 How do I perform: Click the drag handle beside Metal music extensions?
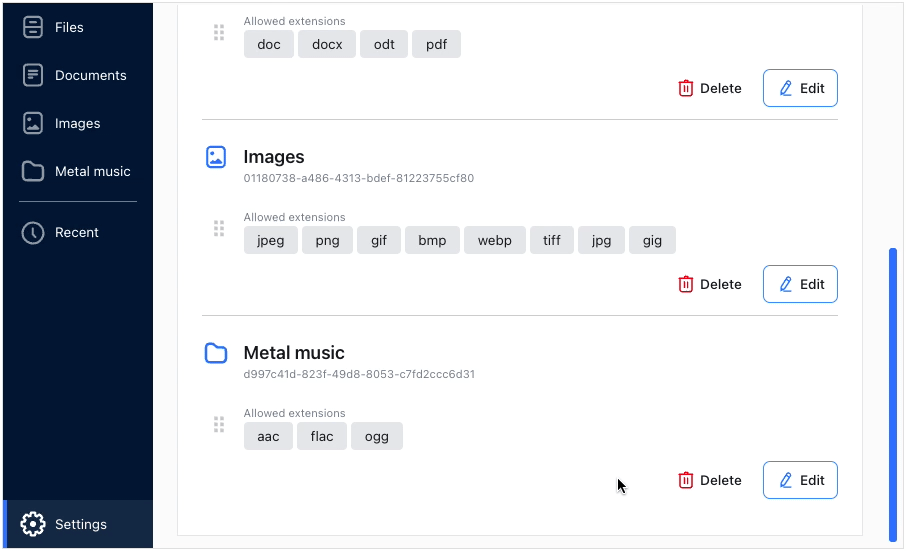pyautogui.click(x=219, y=425)
